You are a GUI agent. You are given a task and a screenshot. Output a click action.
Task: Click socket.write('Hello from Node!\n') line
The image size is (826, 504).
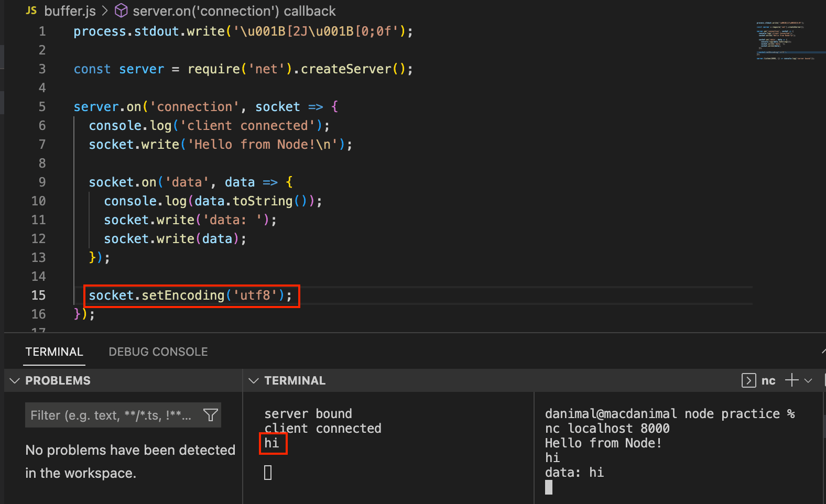point(221,144)
